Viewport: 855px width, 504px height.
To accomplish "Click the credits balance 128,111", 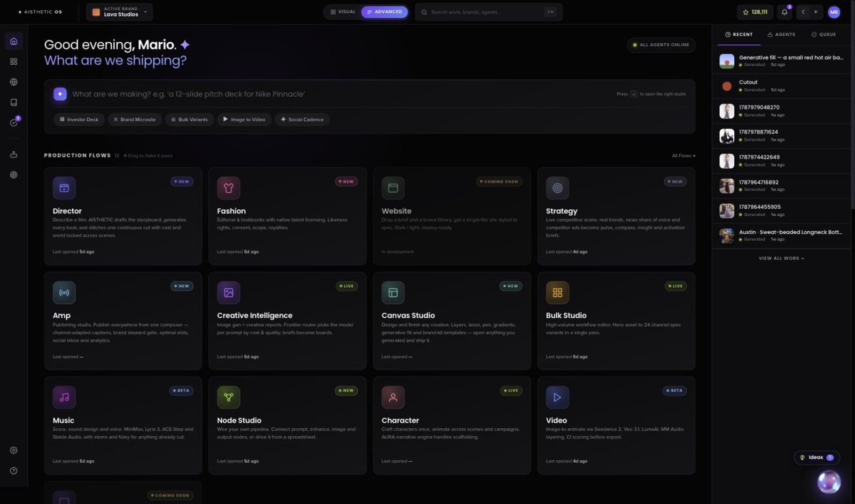I will (x=755, y=12).
